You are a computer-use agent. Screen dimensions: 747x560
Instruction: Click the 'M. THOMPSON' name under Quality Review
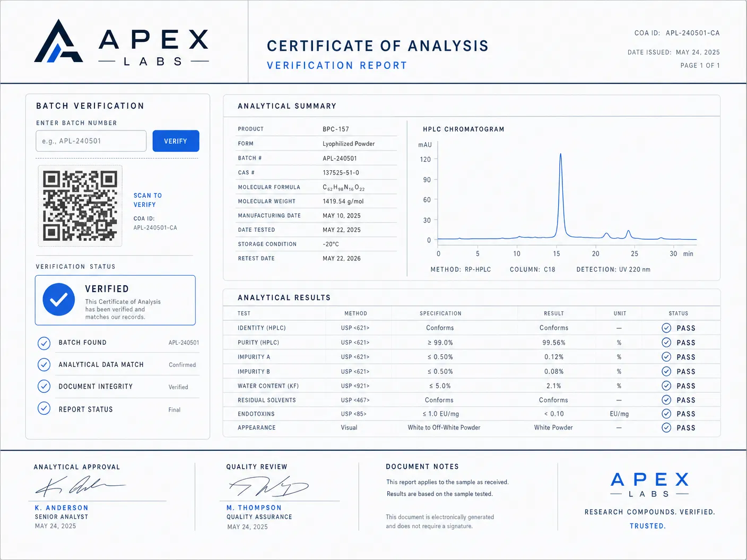(x=254, y=508)
